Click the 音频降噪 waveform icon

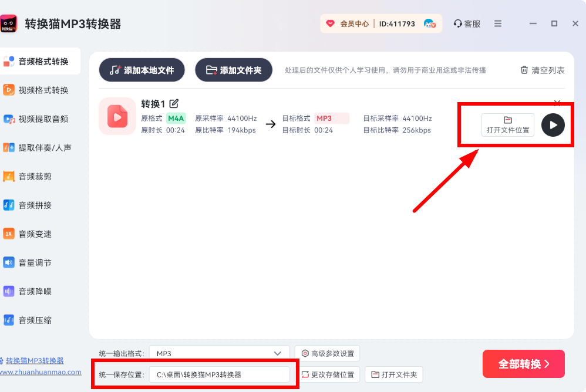(x=9, y=291)
